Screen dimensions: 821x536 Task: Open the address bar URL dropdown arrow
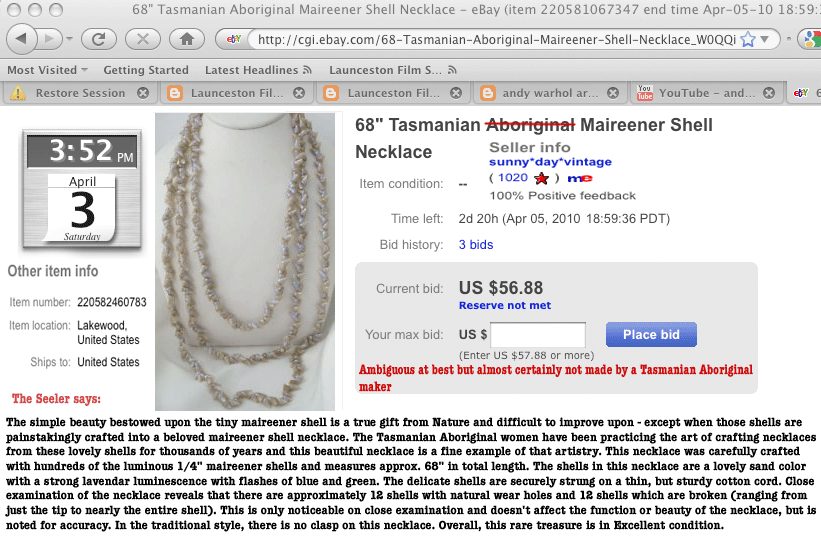765,39
